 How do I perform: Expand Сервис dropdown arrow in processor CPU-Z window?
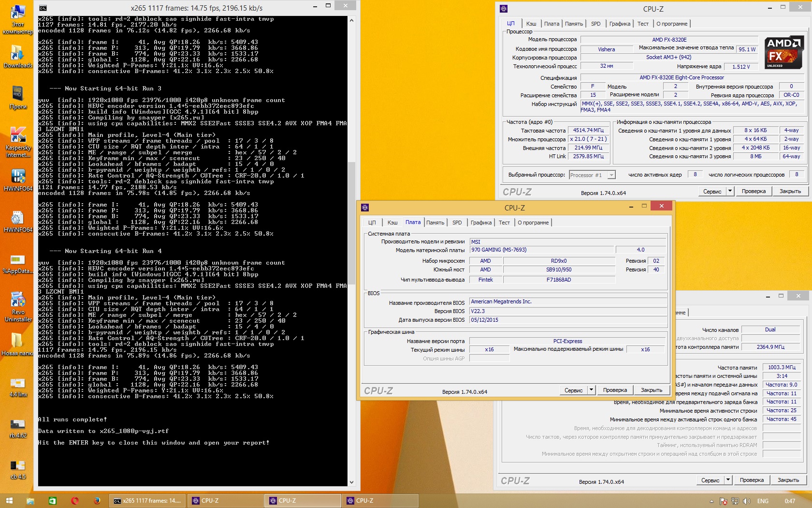(x=730, y=191)
